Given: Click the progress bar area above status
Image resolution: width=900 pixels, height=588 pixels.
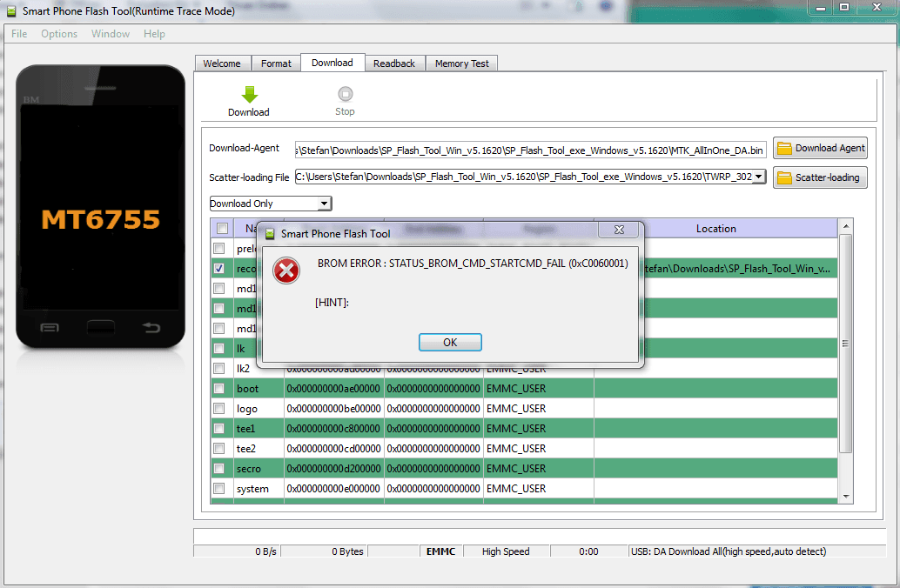Looking at the screenshot, I should coord(540,537).
